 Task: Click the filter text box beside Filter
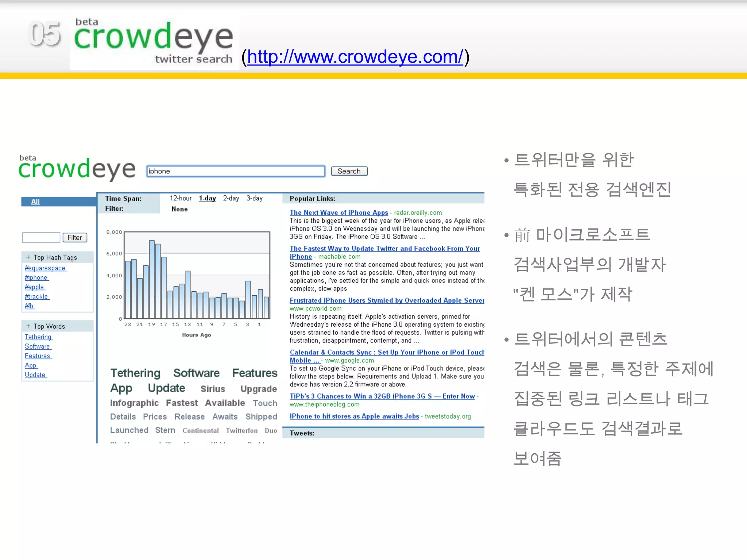pos(41,238)
